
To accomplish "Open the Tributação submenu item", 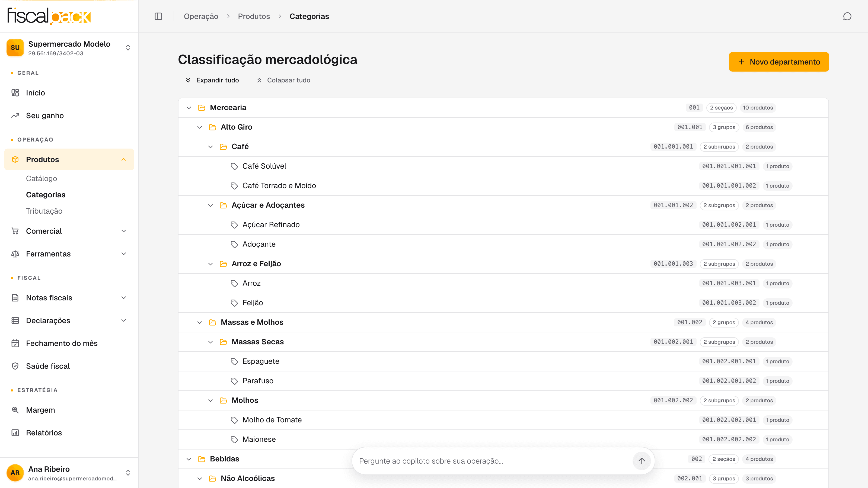I will coord(44,211).
